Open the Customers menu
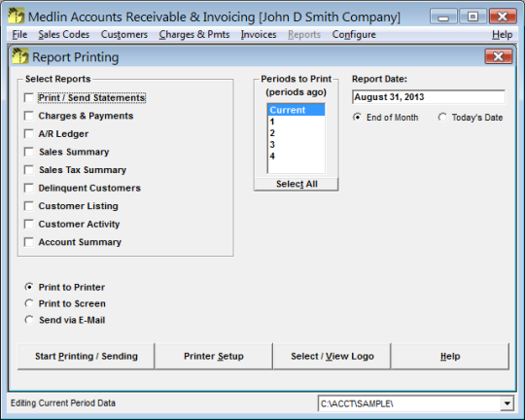 pos(124,34)
